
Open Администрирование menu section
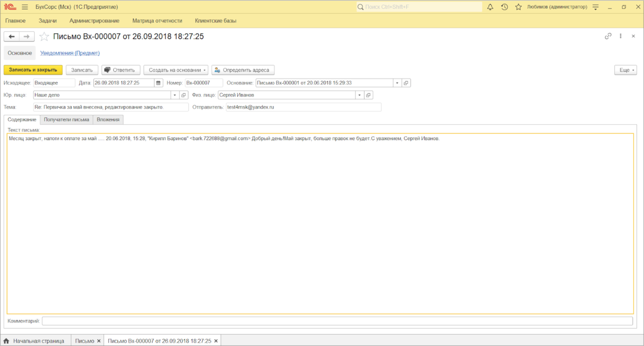(x=94, y=21)
